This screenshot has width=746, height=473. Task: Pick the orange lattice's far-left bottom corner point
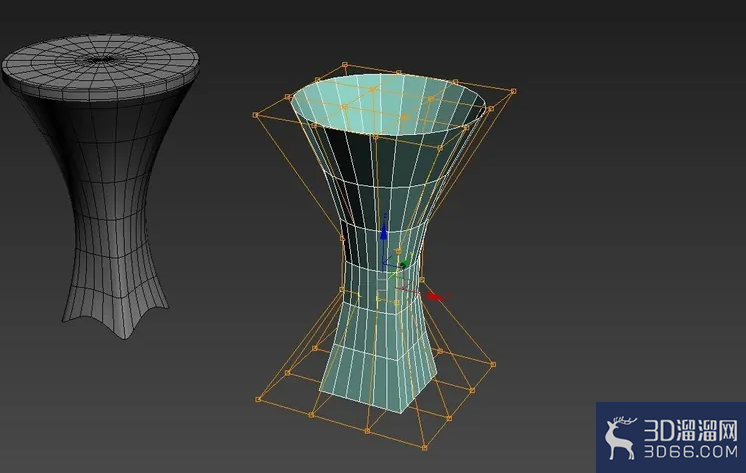[258, 399]
